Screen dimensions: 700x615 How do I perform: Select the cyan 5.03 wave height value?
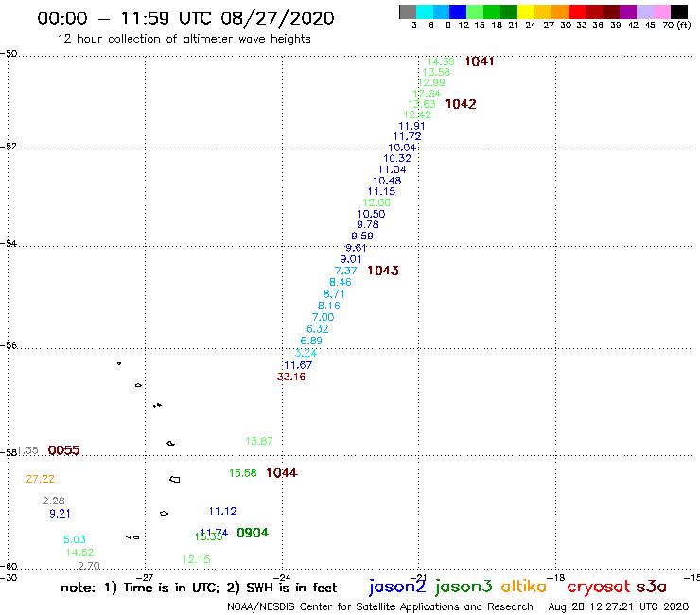coord(75,539)
